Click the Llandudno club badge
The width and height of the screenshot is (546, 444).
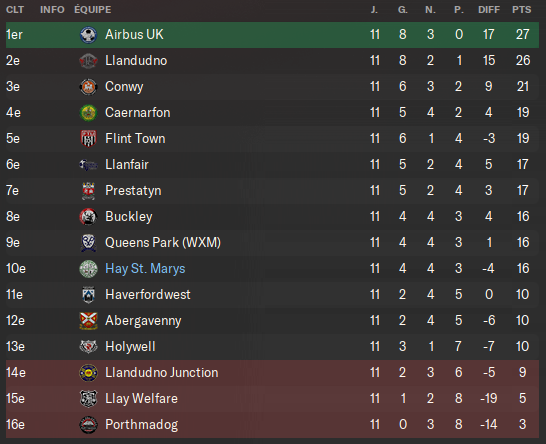(x=88, y=61)
